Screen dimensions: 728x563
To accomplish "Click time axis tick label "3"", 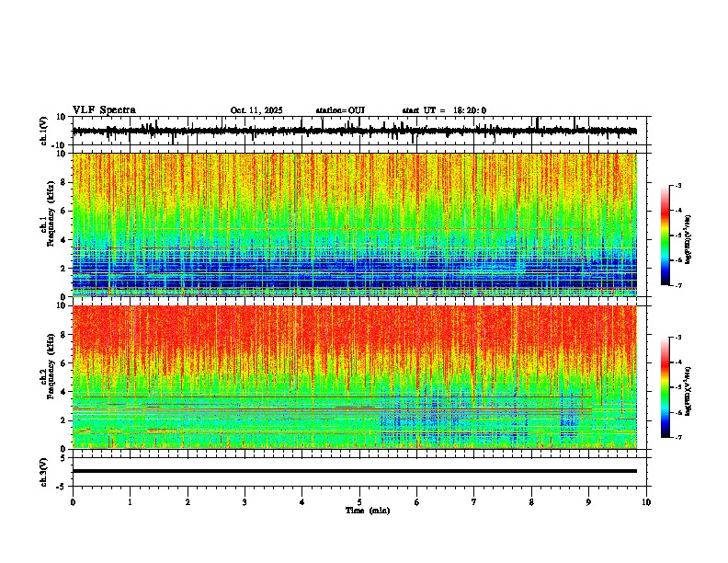I will point(245,502).
